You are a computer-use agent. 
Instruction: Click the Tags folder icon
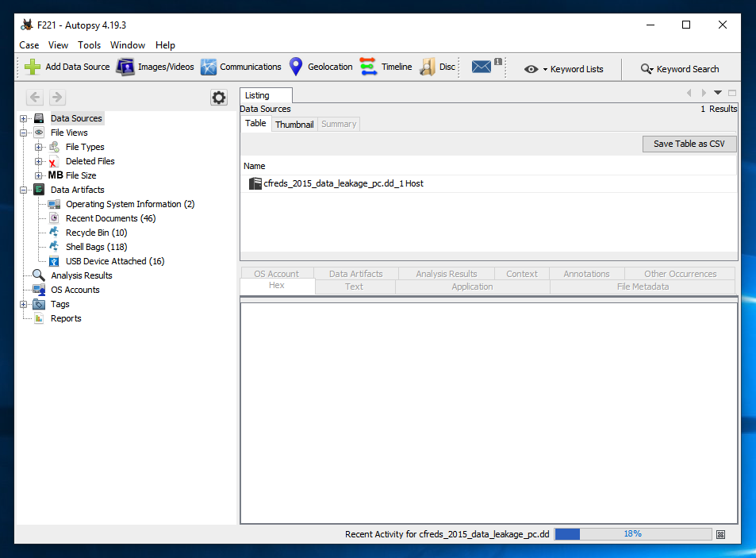(39, 304)
